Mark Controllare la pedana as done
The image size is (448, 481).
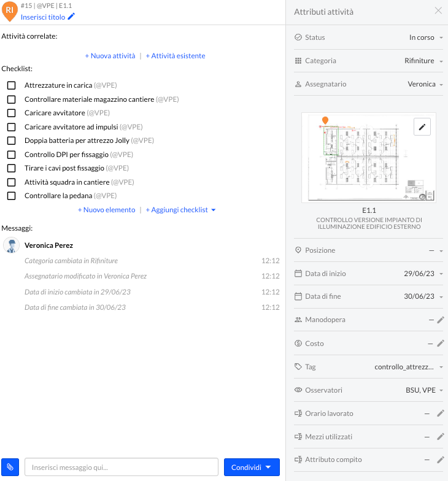[11, 196]
